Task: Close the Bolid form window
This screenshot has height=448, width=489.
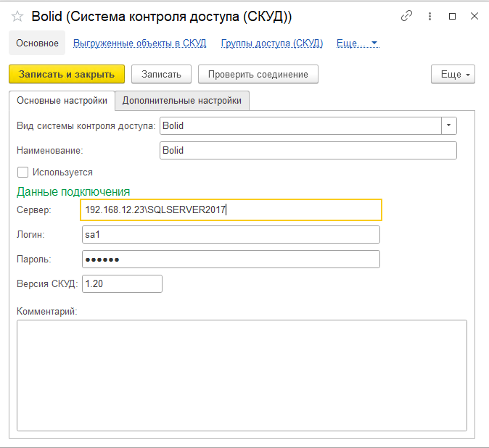Action: [474, 16]
